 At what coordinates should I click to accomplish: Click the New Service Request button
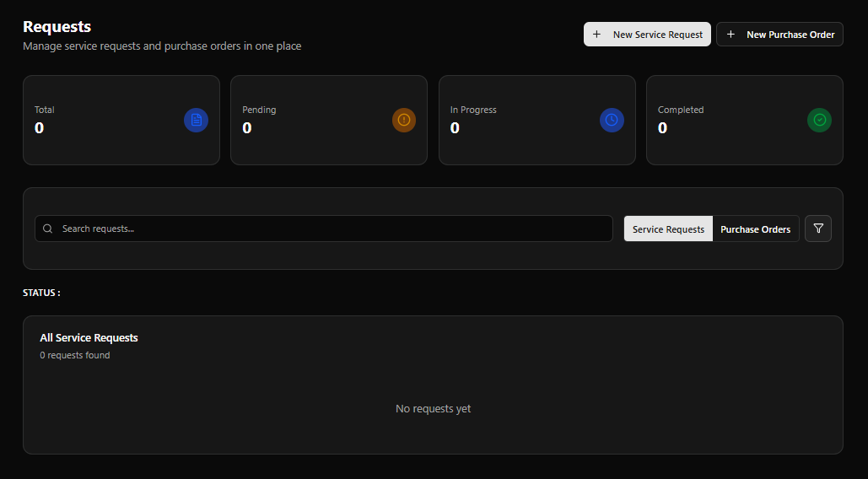(647, 35)
